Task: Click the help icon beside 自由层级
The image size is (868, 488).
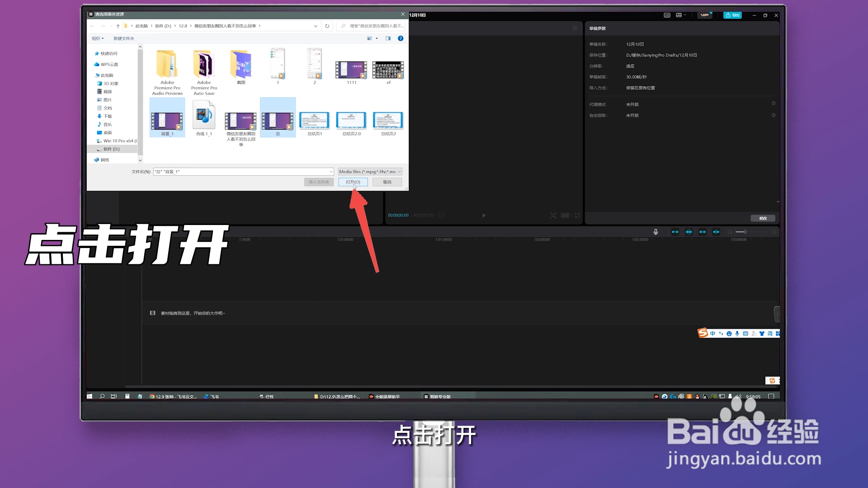Action: [x=774, y=115]
